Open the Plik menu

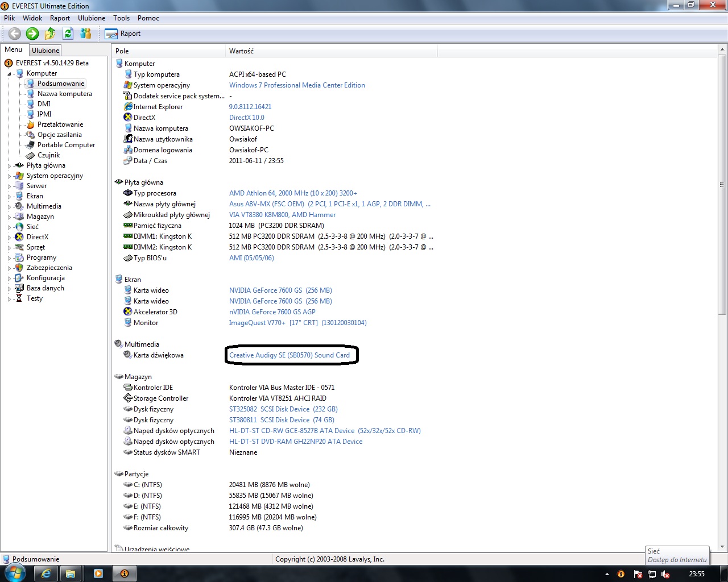[x=10, y=18]
